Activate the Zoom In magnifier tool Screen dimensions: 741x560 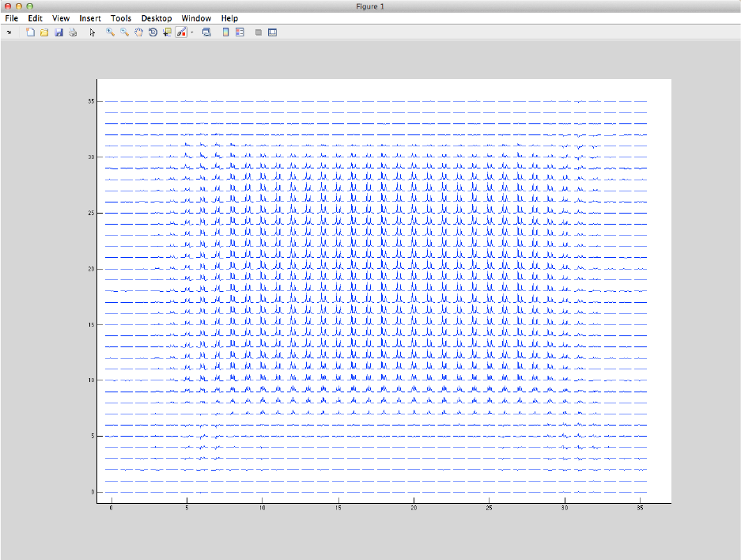110,32
